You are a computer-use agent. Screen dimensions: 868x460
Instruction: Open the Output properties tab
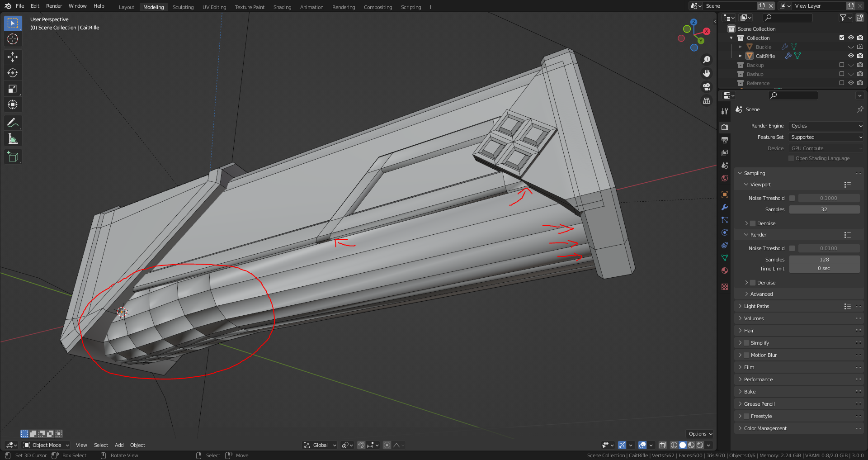[x=725, y=140]
